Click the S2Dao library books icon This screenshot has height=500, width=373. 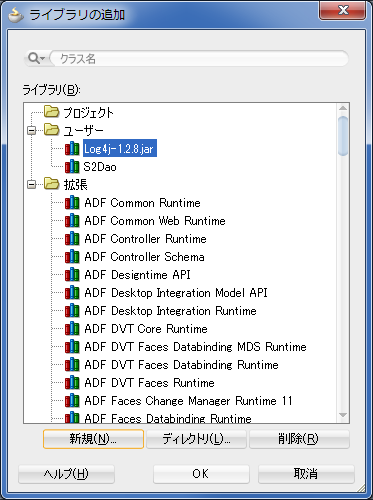point(72,167)
